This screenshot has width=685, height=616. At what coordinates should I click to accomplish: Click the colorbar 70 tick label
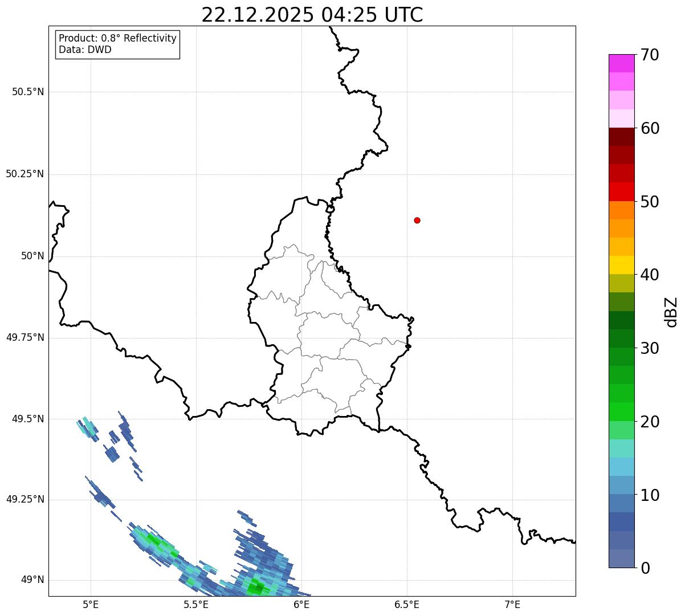650,55
